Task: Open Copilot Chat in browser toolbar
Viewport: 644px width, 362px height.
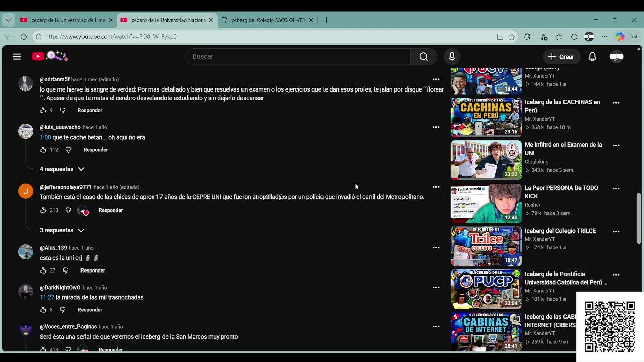Action: [627, 36]
